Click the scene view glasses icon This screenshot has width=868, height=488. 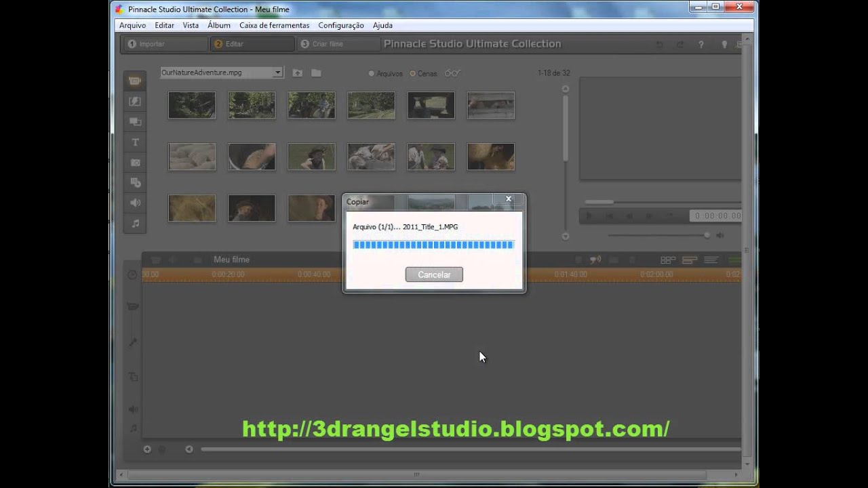452,73
